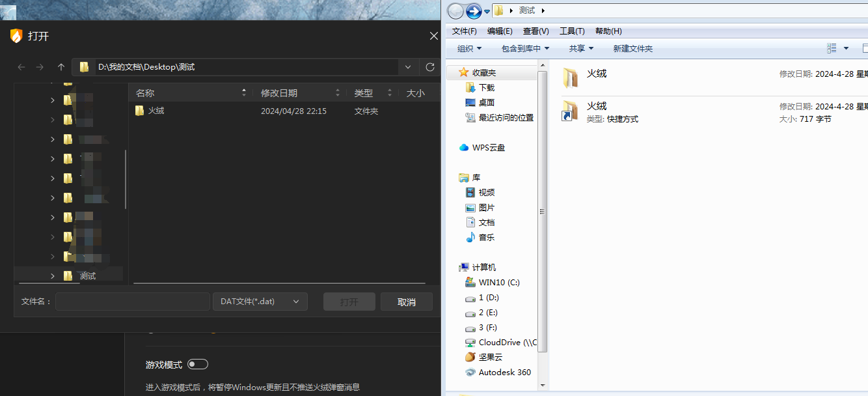Click Explorer back navigation button

[456, 10]
